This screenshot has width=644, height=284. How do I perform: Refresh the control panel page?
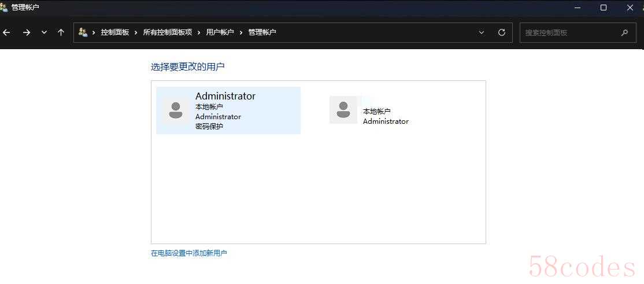(501, 32)
